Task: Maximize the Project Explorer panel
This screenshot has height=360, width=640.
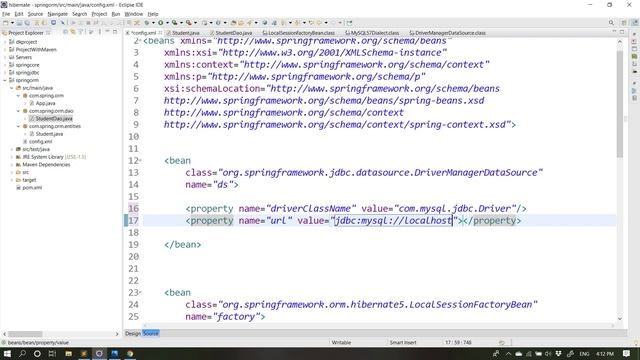Action: click(x=115, y=32)
